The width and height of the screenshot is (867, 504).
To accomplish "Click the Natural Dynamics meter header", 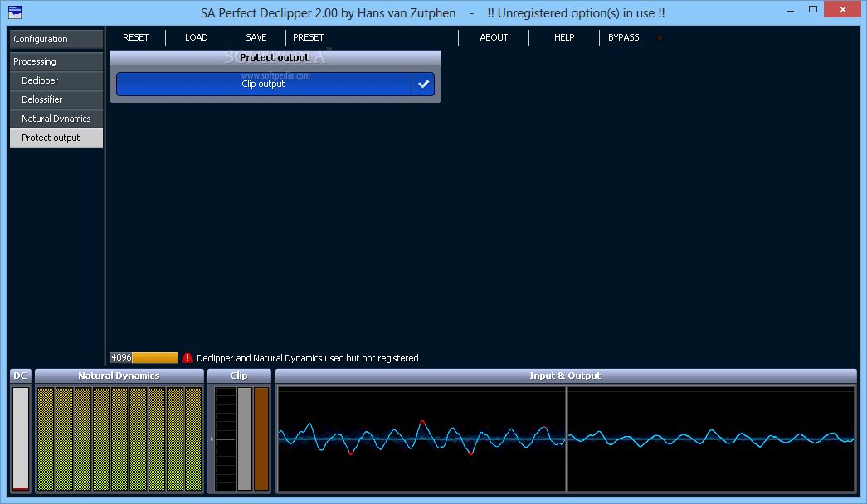I will click(x=119, y=376).
